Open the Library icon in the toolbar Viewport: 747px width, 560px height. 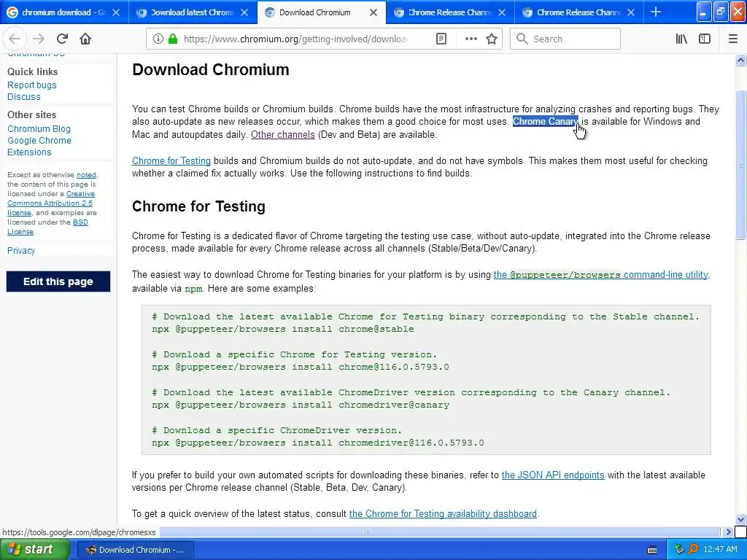coord(681,39)
